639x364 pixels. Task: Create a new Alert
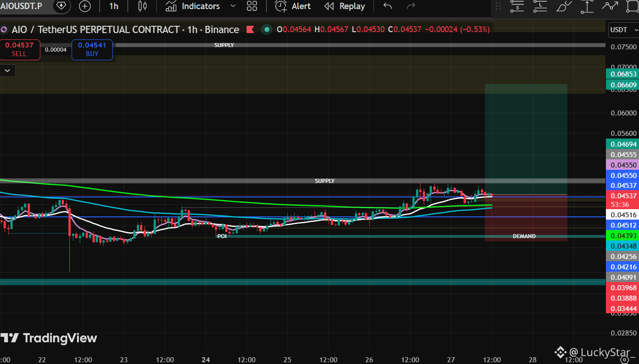point(293,6)
